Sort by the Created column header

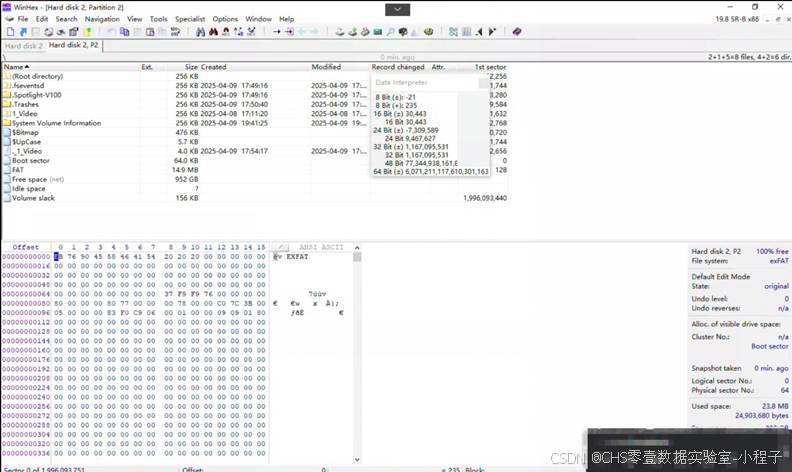(213, 67)
